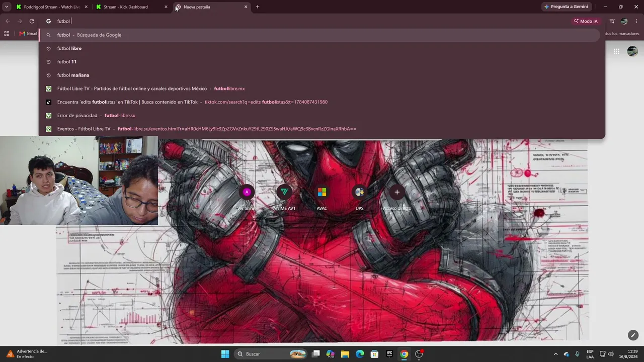Open the OneDrive cloud tray icon
This screenshot has width=644, height=362.
pos(567,354)
